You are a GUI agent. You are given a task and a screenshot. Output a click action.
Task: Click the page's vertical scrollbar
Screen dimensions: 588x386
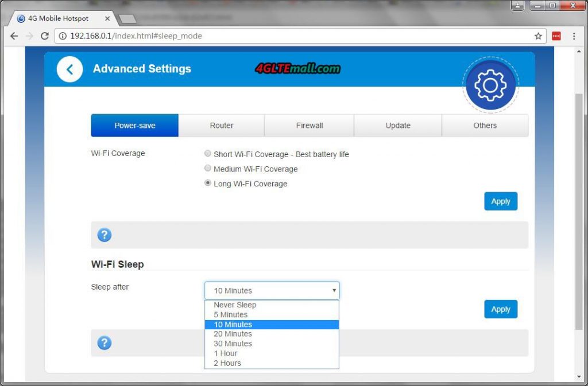tap(579, 212)
